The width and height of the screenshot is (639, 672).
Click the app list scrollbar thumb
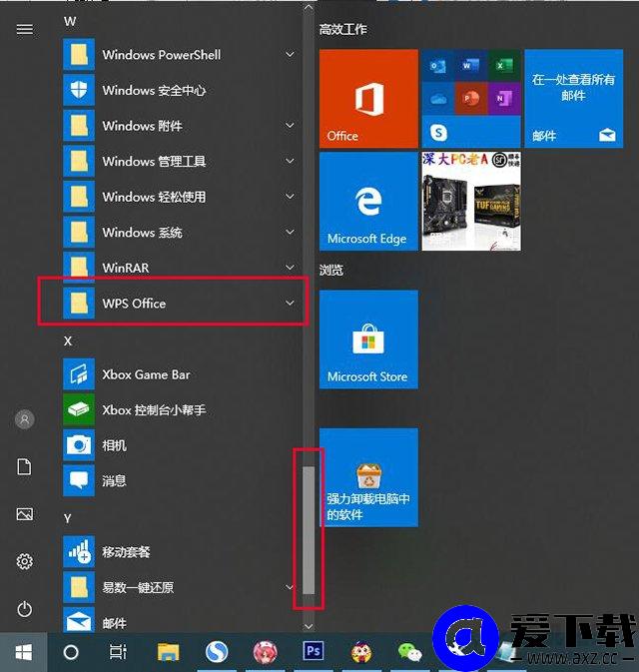[309, 530]
